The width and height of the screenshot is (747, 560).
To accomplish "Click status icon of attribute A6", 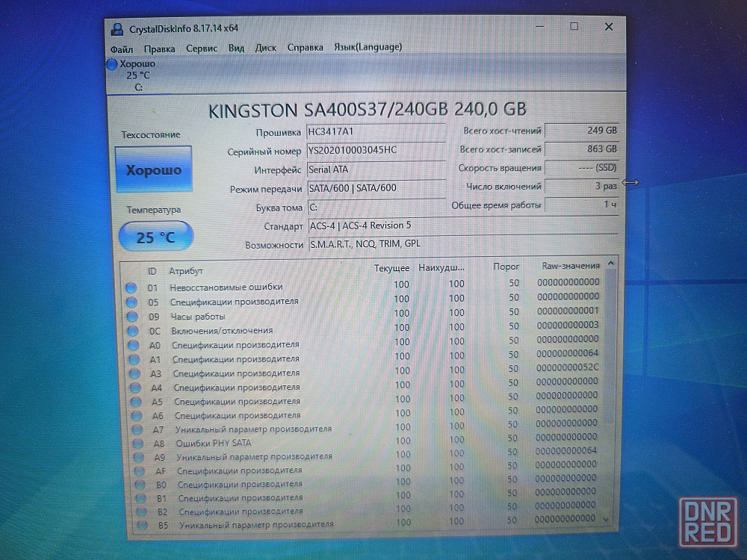I will (x=137, y=416).
